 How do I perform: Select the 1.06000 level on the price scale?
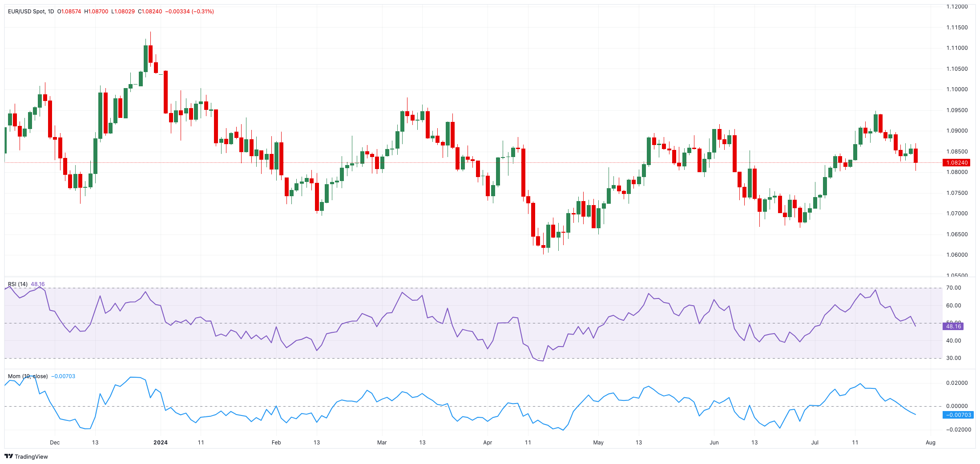pos(957,255)
